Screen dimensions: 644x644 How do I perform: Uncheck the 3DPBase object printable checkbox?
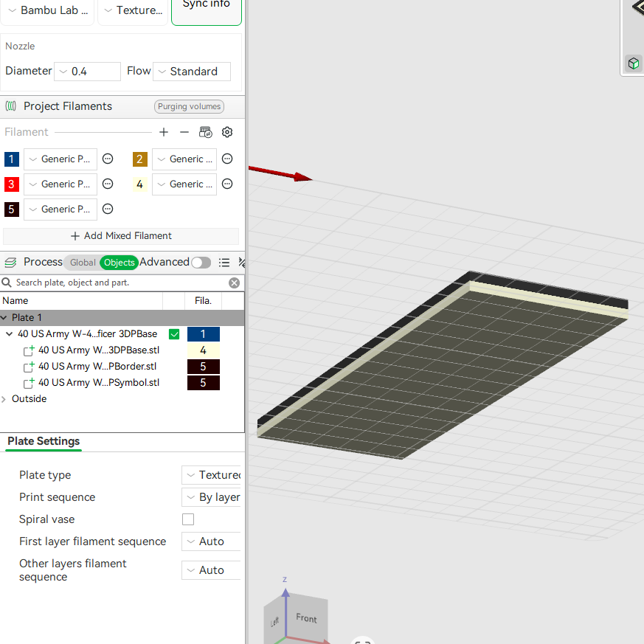point(174,334)
